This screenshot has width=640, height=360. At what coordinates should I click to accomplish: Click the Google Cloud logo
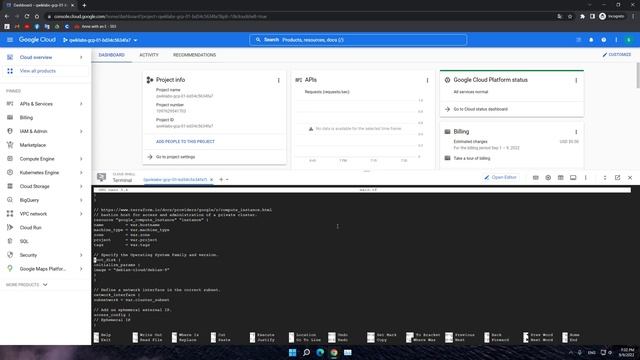pos(37,40)
